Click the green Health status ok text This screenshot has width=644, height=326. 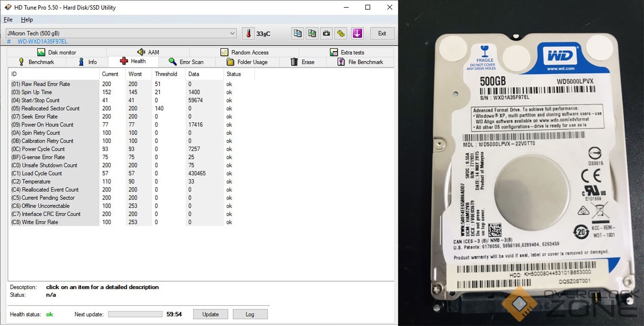[49, 314]
